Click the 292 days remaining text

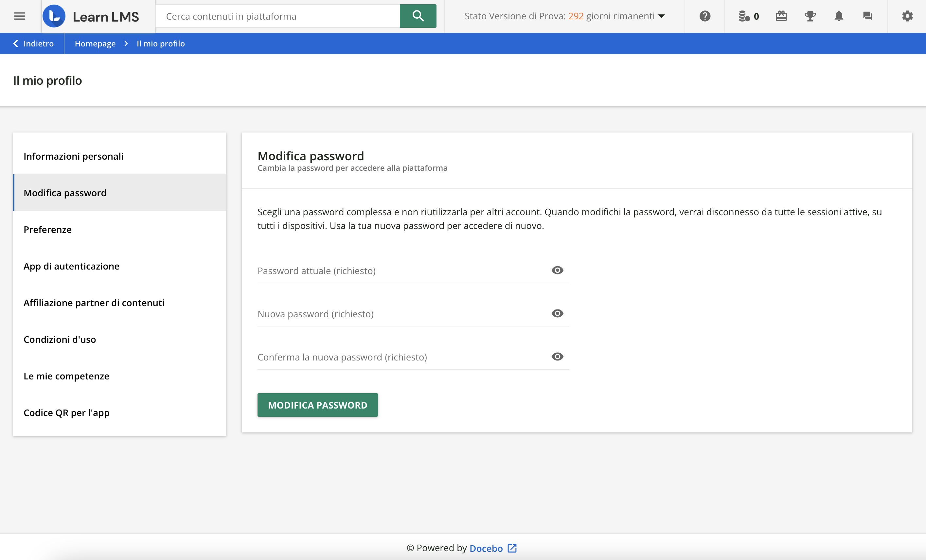[611, 16]
